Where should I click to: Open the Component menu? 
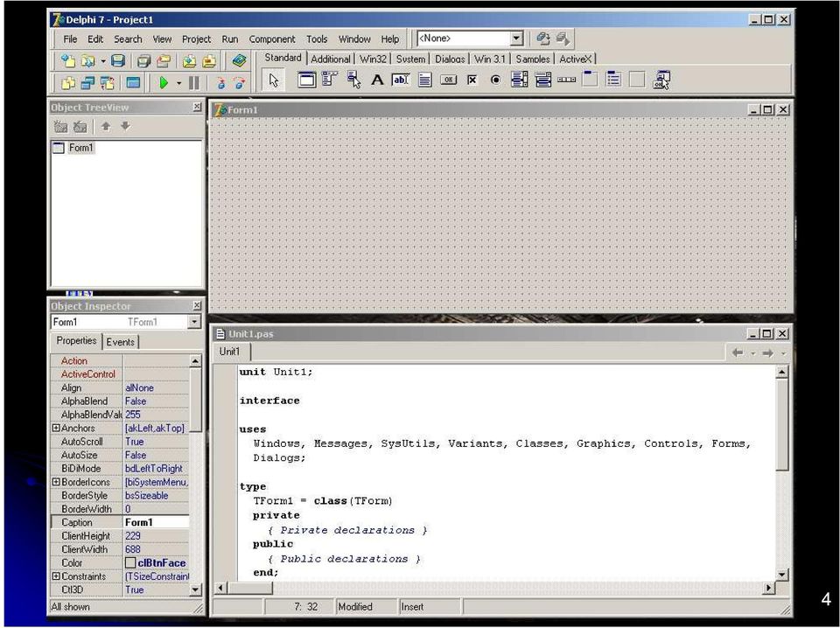click(x=271, y=39)
